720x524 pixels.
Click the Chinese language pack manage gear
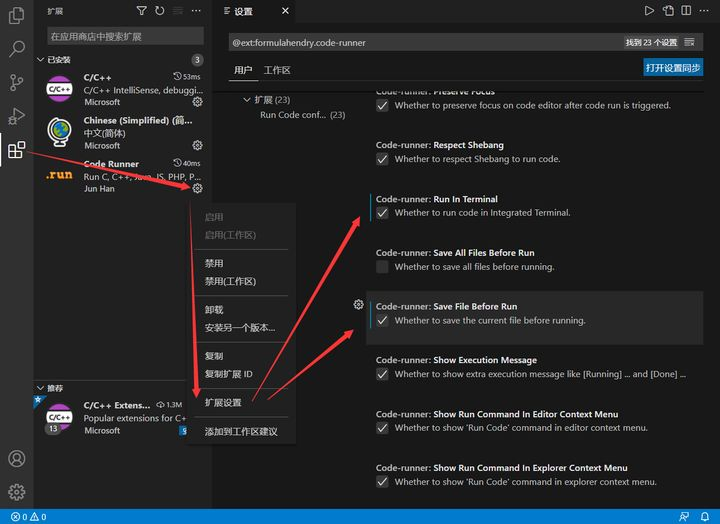[197, 145]
